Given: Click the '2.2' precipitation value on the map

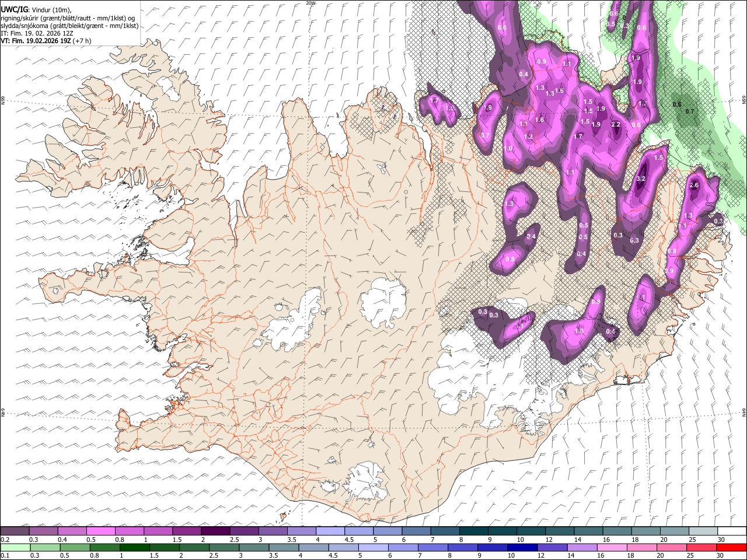Looking at the screenshot, I should [616, 124].
